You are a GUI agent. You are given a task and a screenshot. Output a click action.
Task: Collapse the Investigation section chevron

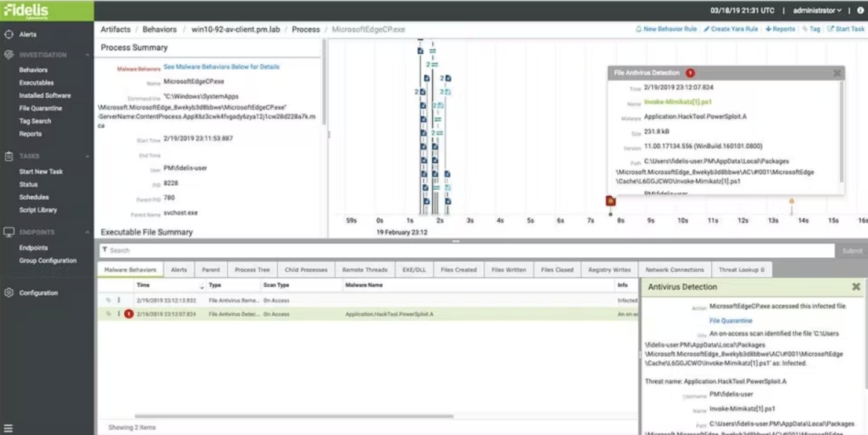click(87, 55)
